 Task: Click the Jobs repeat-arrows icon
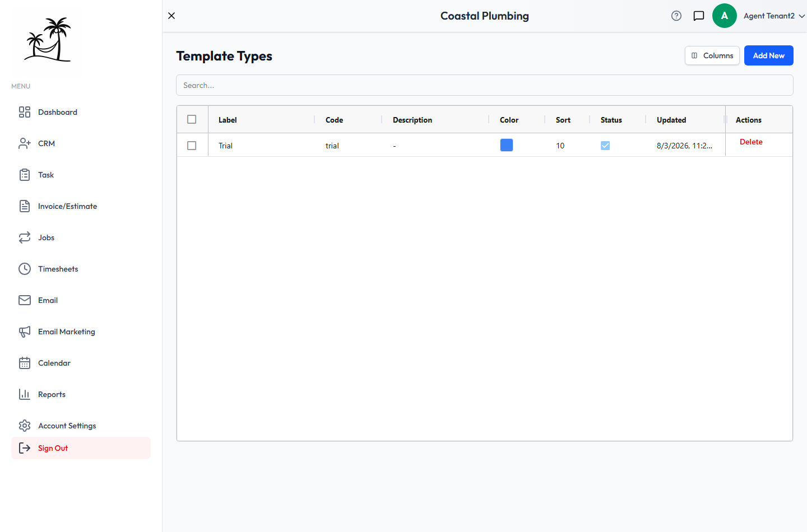[x=25, y=237]
